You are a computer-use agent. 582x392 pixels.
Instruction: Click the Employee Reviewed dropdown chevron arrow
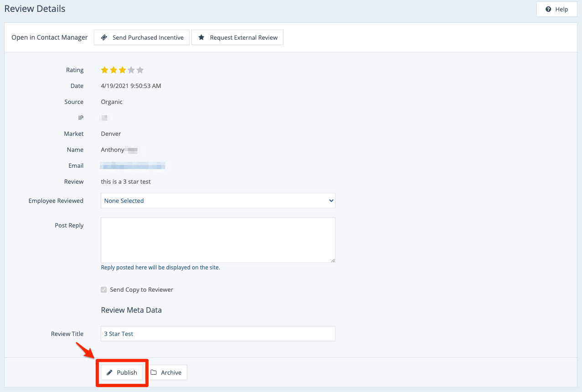331,201
